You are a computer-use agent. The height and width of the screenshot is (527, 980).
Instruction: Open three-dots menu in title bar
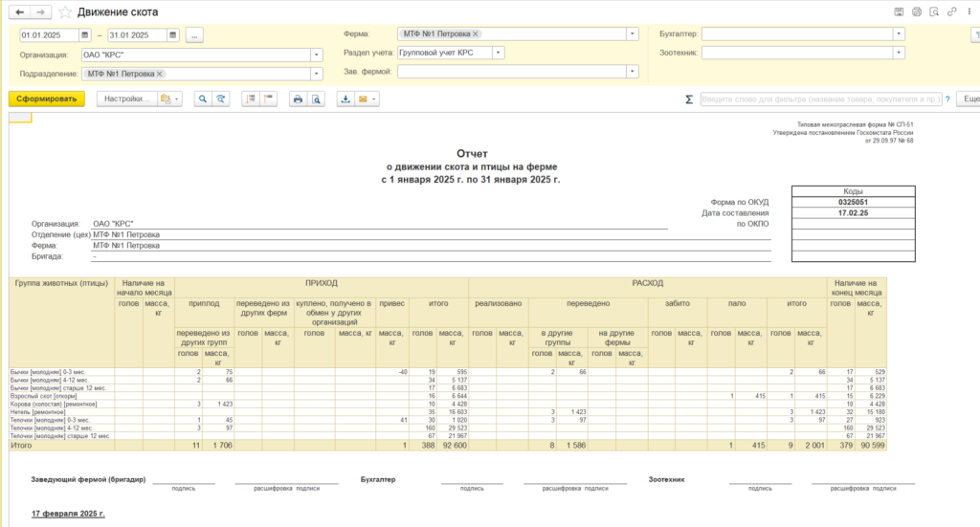coord(969,11)
